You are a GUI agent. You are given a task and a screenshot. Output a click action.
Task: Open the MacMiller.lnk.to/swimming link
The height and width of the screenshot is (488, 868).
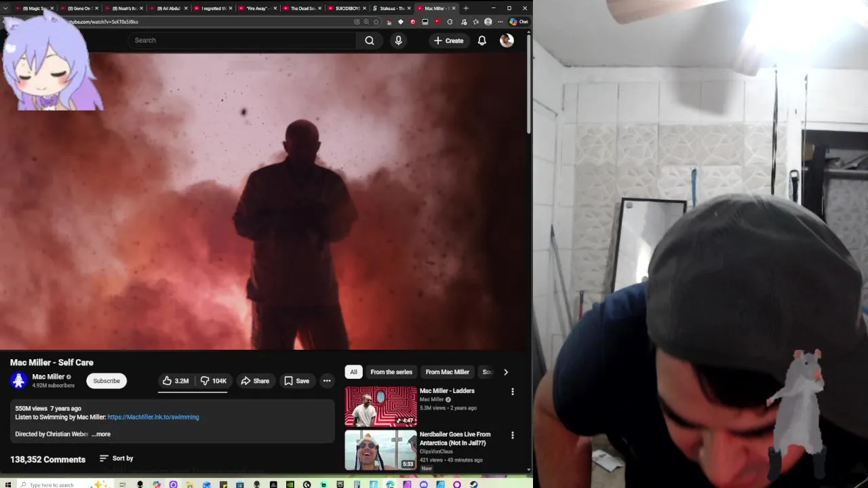153,418
